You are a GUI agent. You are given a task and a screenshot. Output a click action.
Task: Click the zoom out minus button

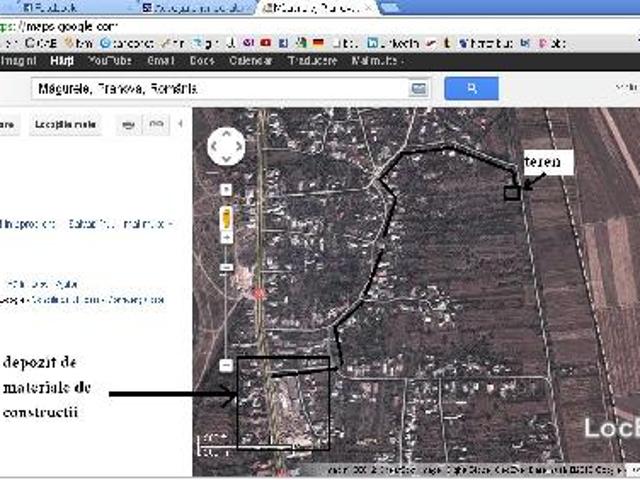click(x=226, y=365)
